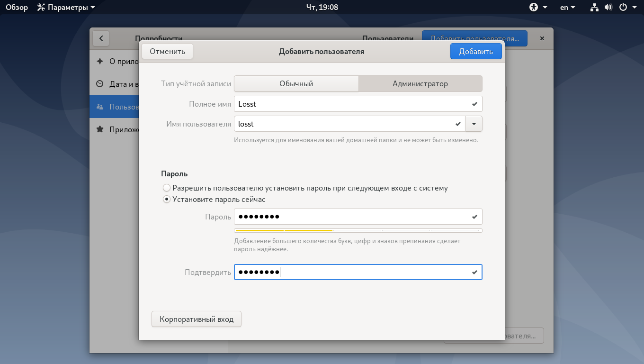The width and height of the screenshot is (644, 364).
Task: Click the power icon in top bar
Action: click(x=623, y=7)
